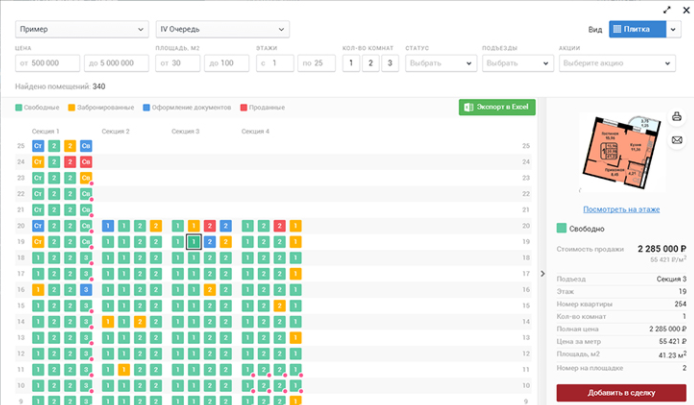Select the highlighted 1 tile on floor 19 Section 3
Image resolution: width=694 pixels, height=405 pixels.
(x=194, y=242)
